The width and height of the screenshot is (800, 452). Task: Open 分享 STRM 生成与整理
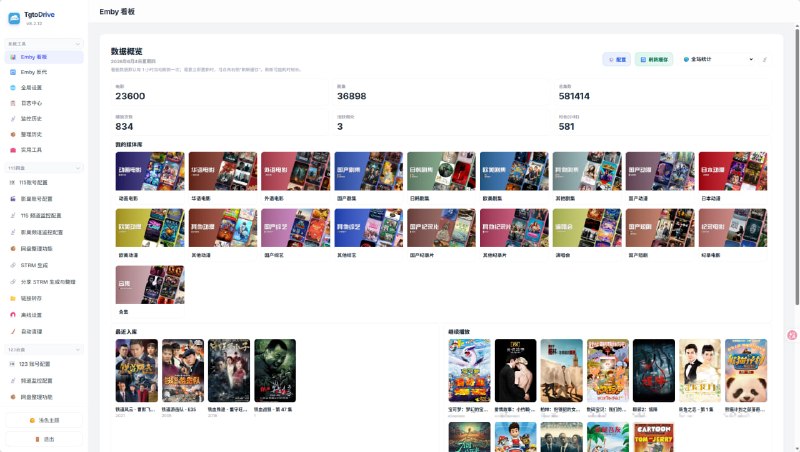point(44,282)
